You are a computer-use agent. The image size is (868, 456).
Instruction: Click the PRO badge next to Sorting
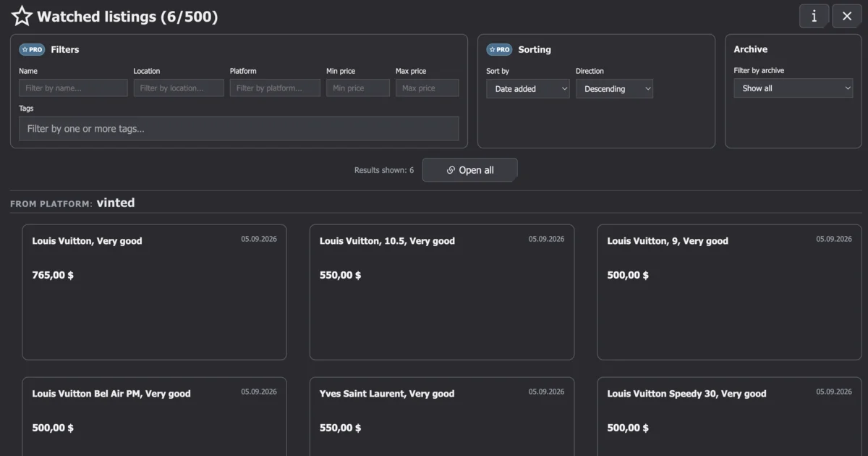(499, 50)
